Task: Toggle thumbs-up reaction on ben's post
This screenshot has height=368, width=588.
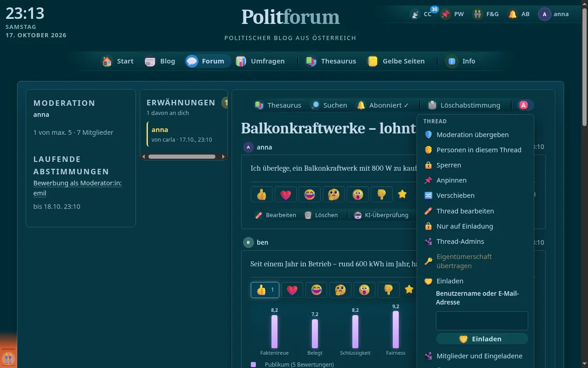Action: point(265,290)
